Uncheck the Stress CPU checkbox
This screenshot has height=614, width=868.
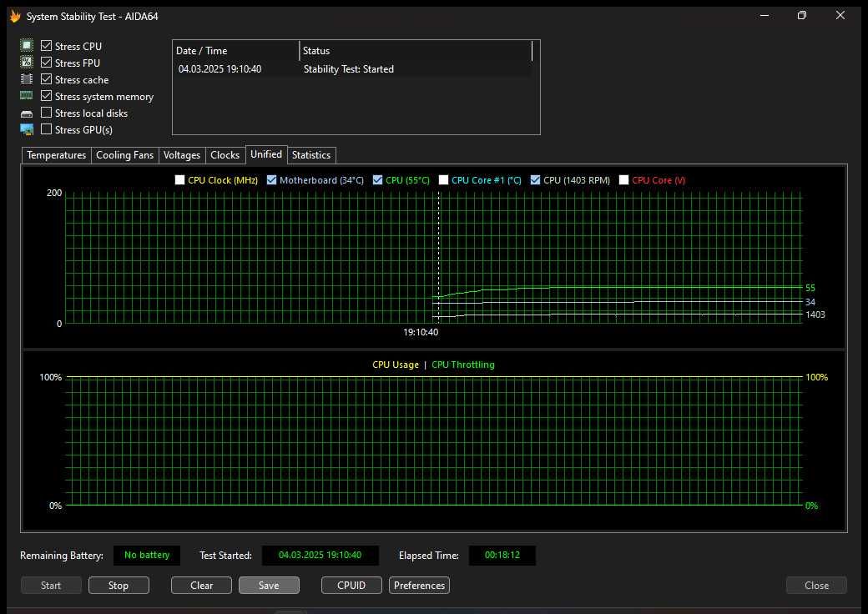pos(47,45)
